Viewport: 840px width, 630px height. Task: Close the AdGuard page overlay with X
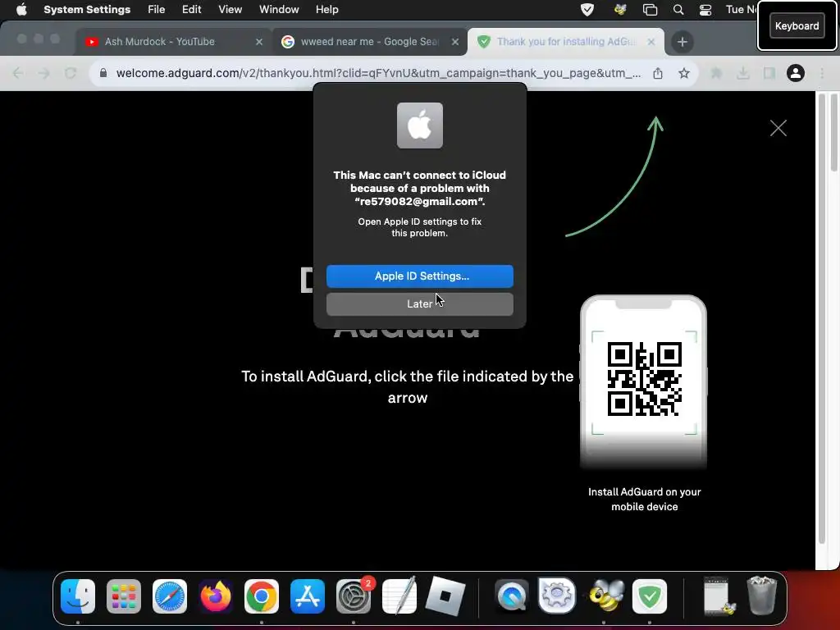778,128
